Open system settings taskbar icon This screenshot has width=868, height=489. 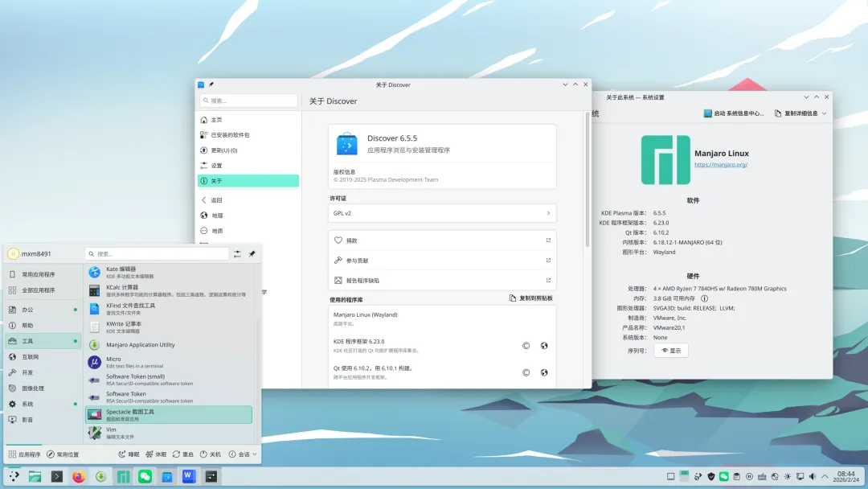tap(211, 476)
